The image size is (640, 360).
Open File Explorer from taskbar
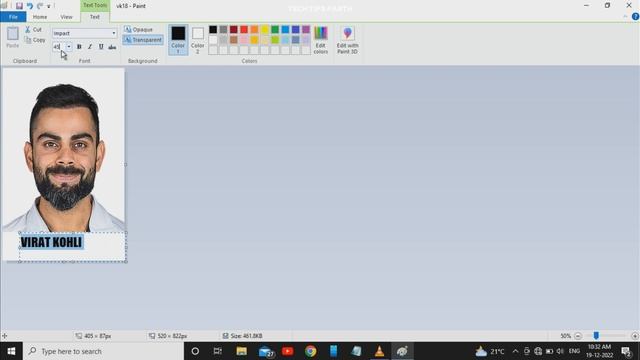click(241, 351)
